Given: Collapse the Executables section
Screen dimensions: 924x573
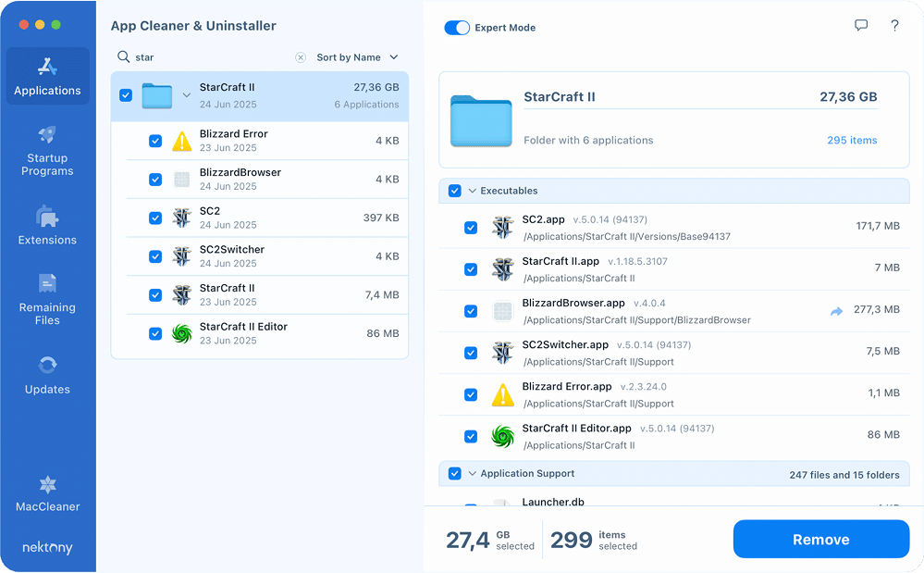Looking at the screenshot, I should pos(472,191).
